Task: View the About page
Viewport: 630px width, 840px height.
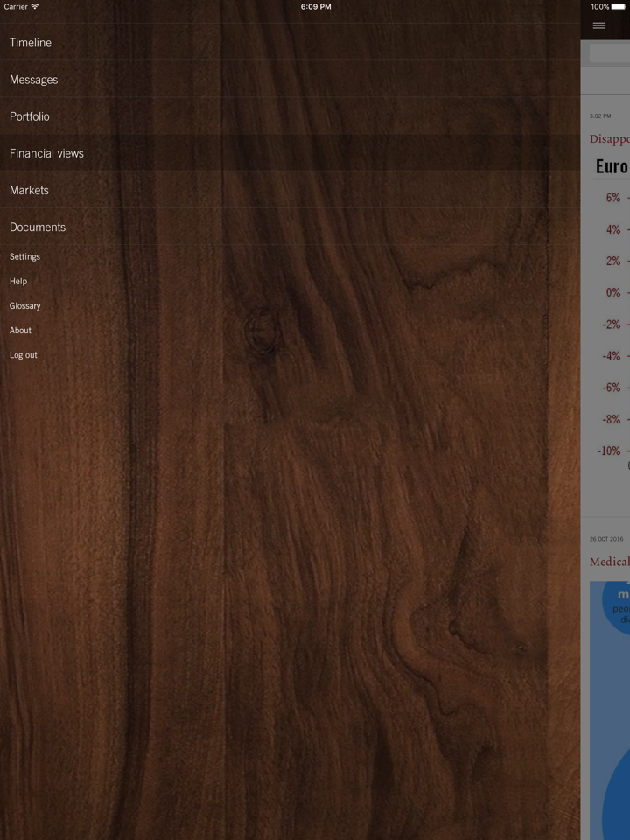Action: click(x=20, y=330)
